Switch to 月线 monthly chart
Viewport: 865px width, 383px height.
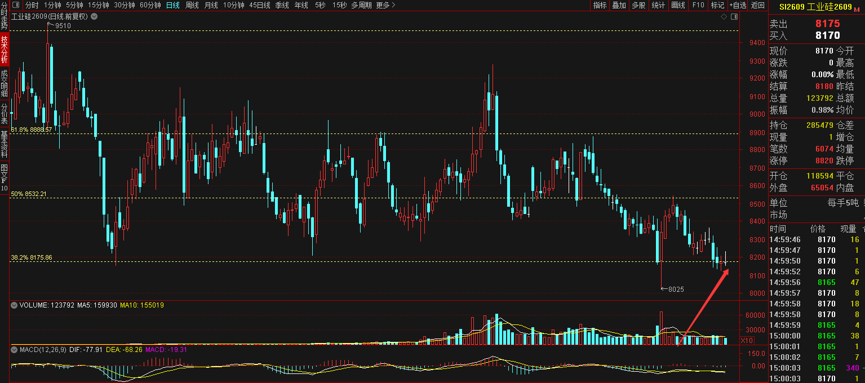coord(211,6)
